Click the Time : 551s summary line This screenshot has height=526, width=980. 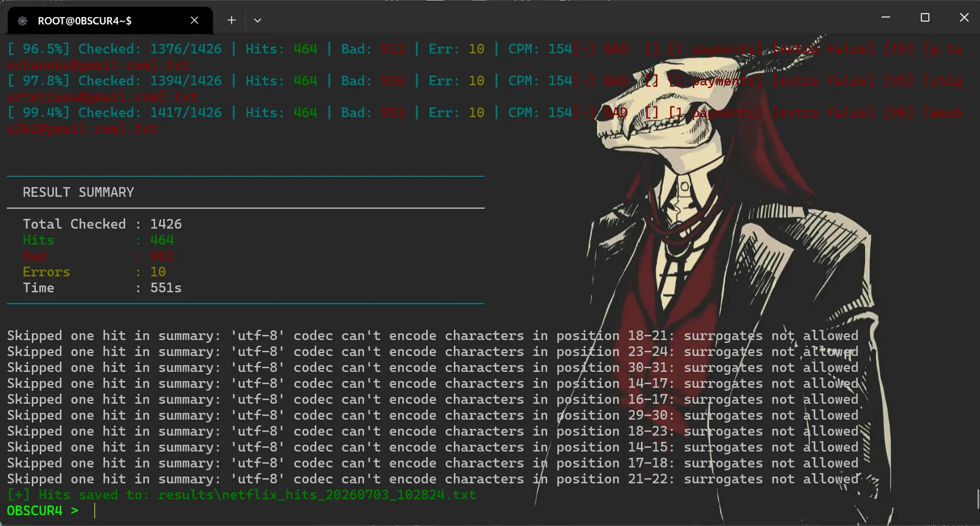click(x=102, y=288)
